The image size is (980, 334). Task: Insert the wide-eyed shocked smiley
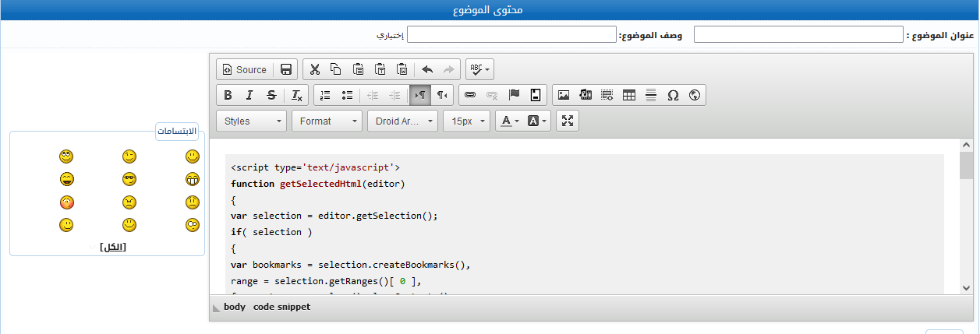pos(193,225)
